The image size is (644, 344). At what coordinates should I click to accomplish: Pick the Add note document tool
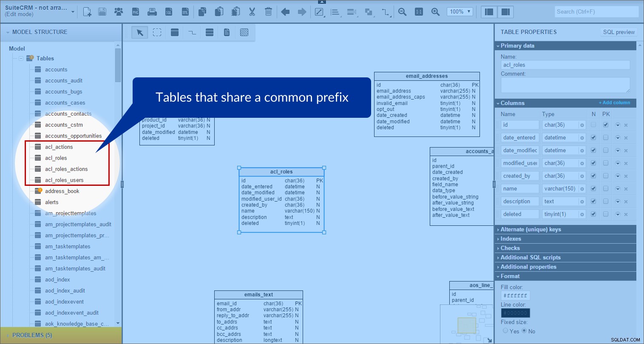(x=227, y=32)
